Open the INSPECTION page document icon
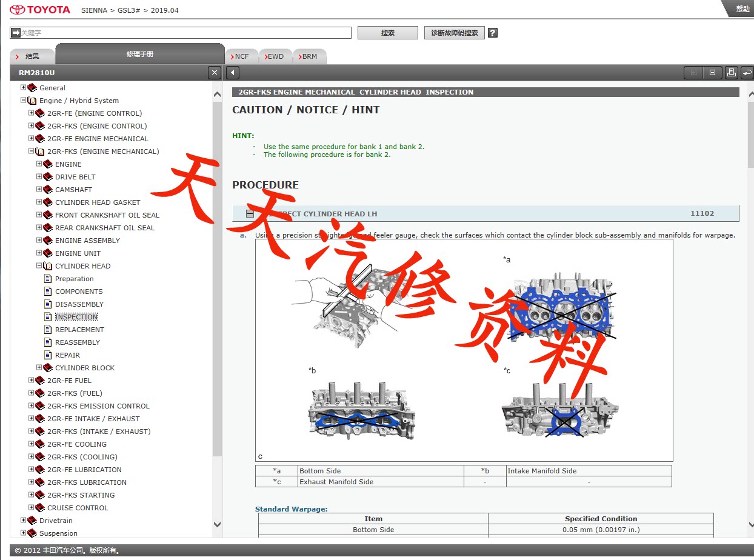The image size is (754, 560). (x=48, y=317)
